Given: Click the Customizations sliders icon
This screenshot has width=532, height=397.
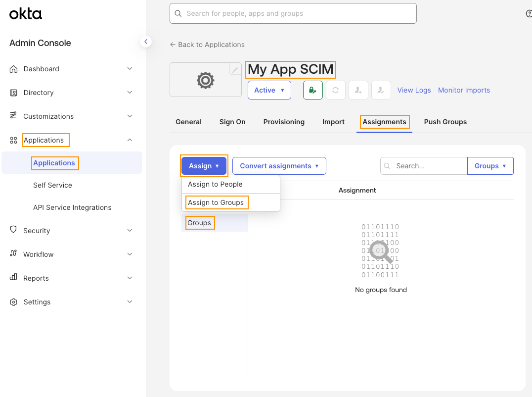Looking at the screenshot, I should click(x=13, y=115).
